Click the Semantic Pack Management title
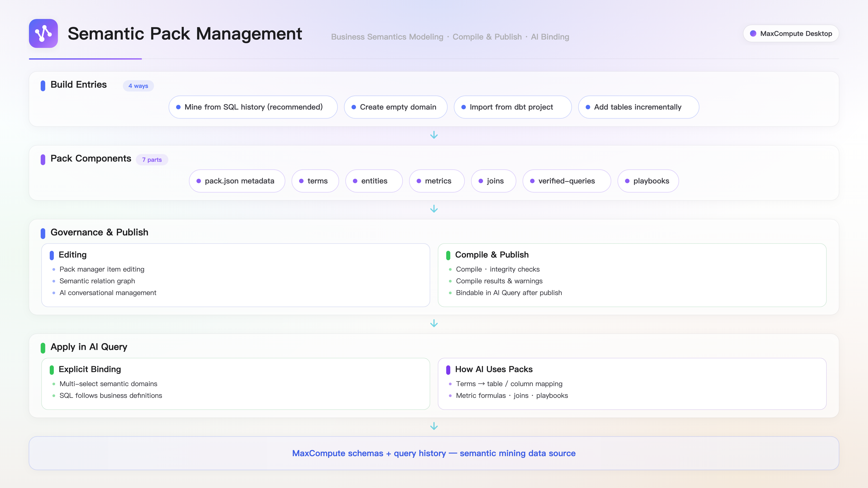868x488 pixels. 185,34
